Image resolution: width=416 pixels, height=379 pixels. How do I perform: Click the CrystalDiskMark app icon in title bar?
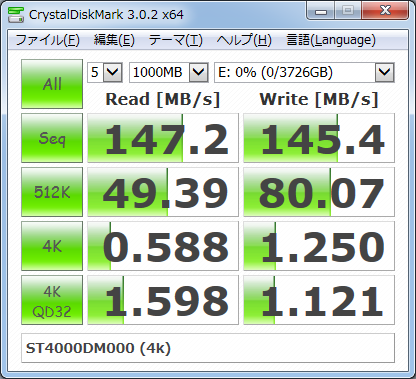[x=16, y=14]
